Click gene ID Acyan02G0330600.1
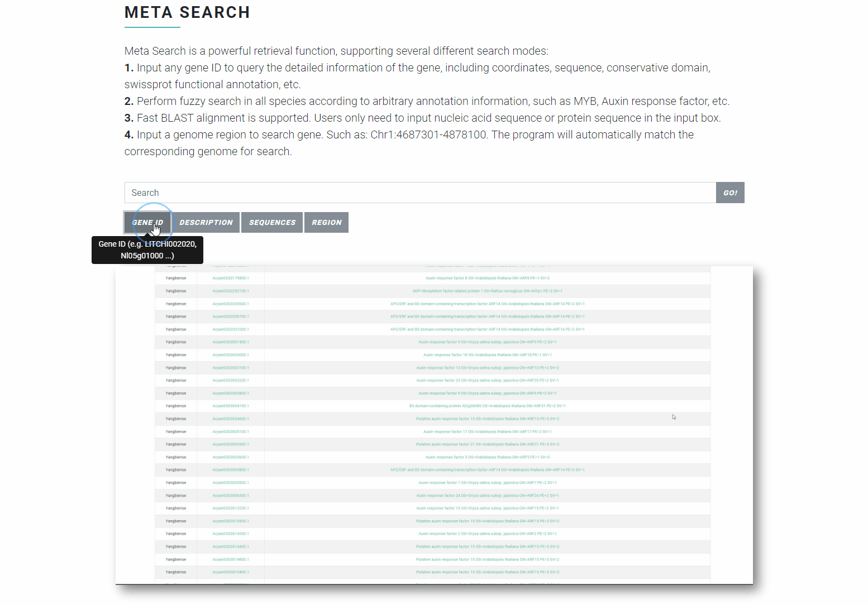Viewport: 868px width, 605px height. [231, 304]
